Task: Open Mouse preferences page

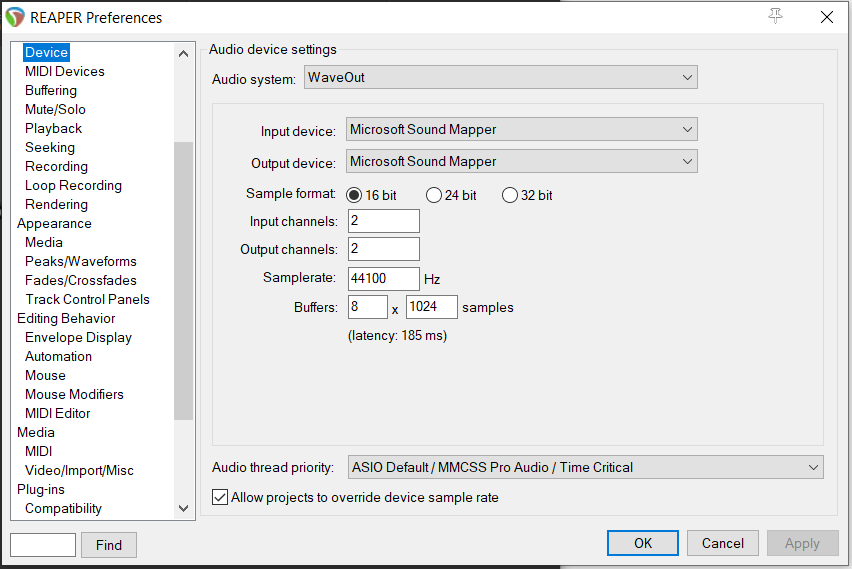Action: pos(45,376)
